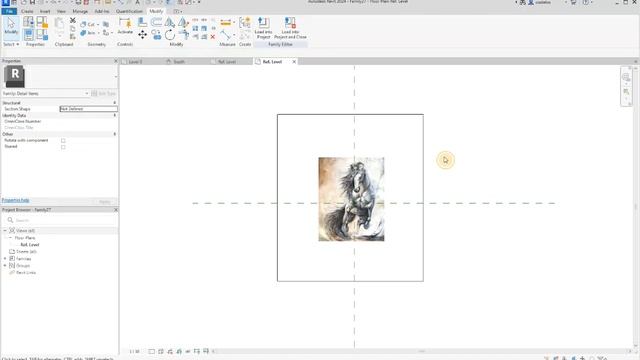The width and height of the screenshot is (640, 360).
Task: Click the Properties help link
Action: [x=16, y=200]
